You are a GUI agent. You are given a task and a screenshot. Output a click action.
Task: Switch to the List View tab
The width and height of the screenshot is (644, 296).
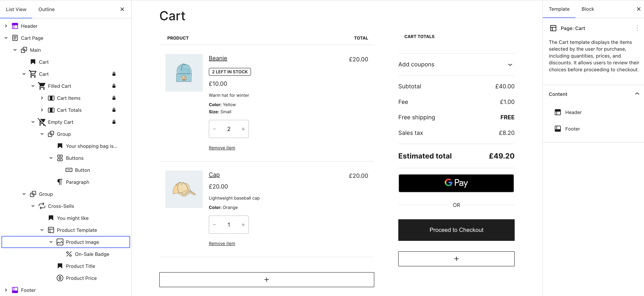(x=16, y=10)
